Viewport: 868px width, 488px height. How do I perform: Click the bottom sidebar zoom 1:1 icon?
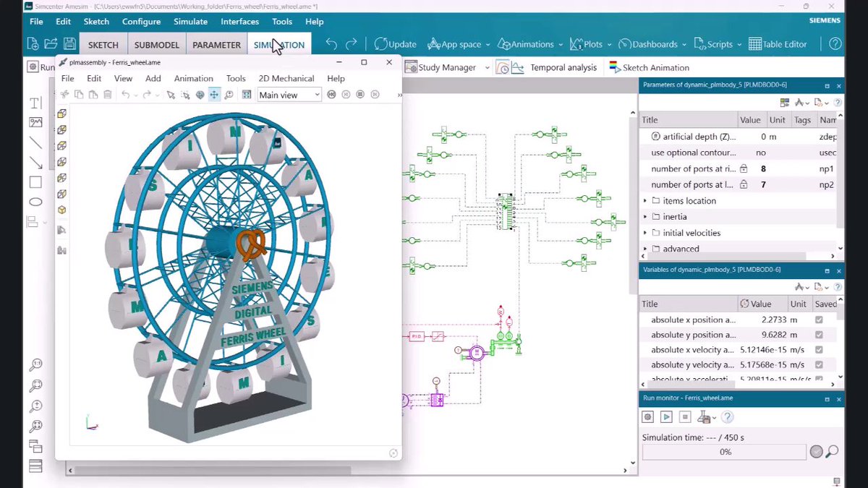pos(35,365)
